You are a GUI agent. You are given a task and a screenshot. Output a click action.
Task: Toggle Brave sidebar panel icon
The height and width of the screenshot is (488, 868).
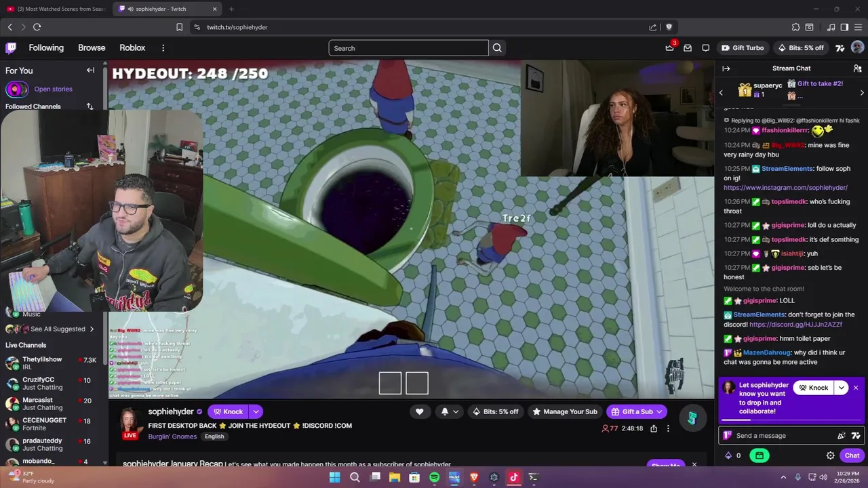pos(844,27)
